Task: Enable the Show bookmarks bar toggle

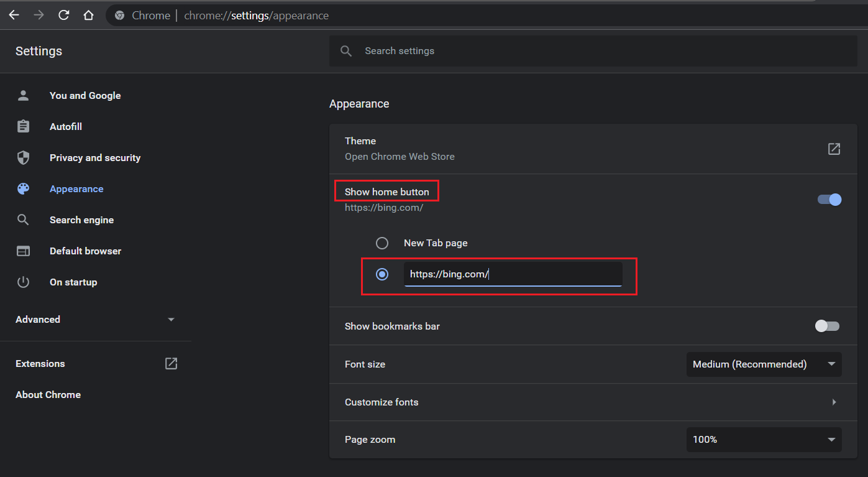Action: [827, 326]
